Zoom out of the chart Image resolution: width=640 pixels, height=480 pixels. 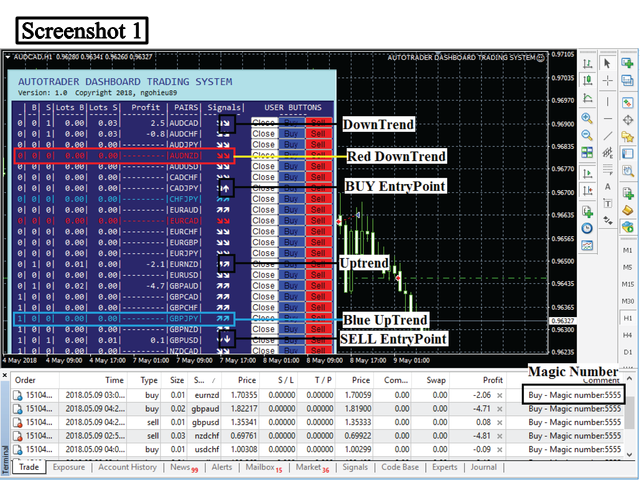[x=587, y=135]
